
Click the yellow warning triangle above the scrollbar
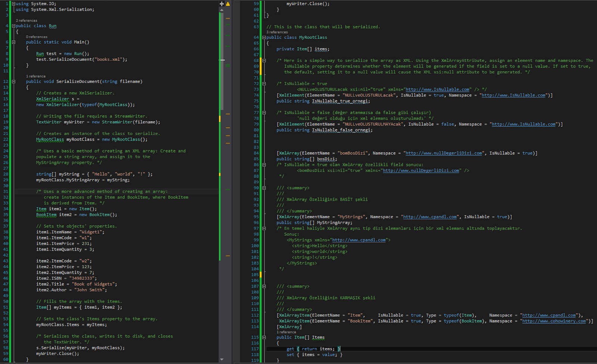(x=228, y=3)
